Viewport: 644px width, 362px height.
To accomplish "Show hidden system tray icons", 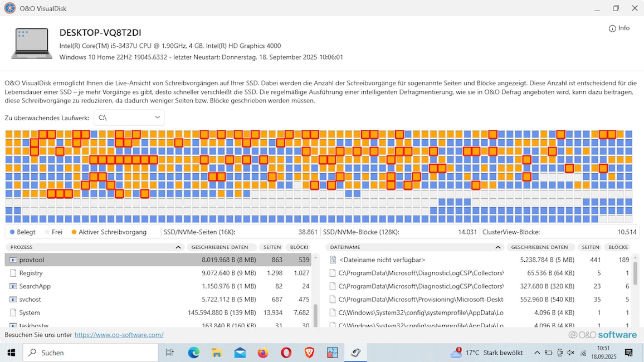I will 537,353.
